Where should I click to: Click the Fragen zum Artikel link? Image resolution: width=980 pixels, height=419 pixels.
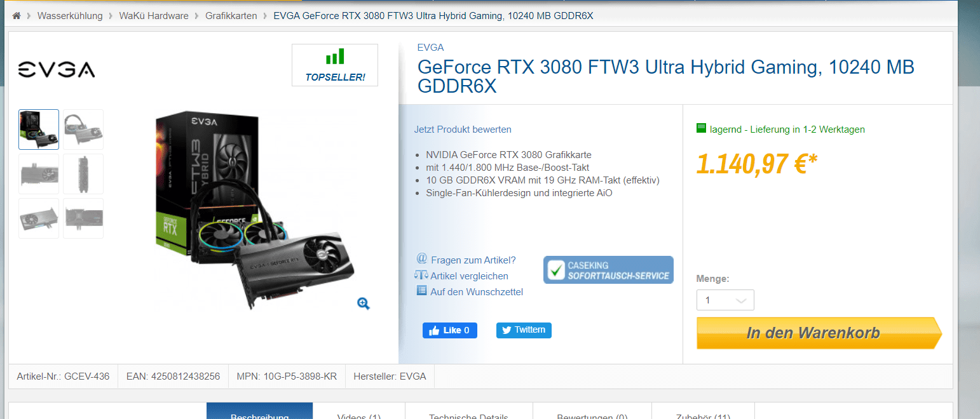coord(473,260)
